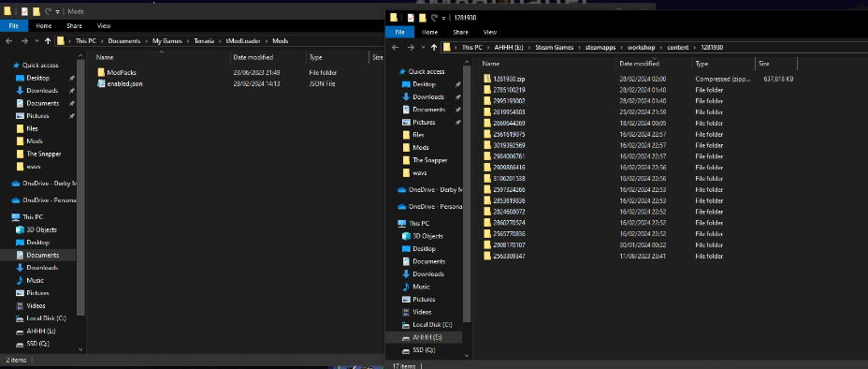Screen dimensions: 868x369
Task: Open Local Disk (C:) in Mods sidebar
Action: click(x=46, y=318)
